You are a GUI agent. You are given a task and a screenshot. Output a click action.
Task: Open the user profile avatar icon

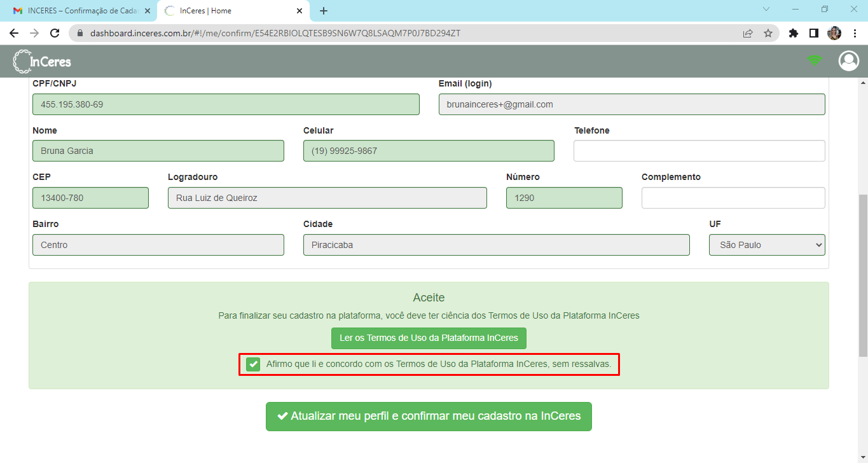848,61
